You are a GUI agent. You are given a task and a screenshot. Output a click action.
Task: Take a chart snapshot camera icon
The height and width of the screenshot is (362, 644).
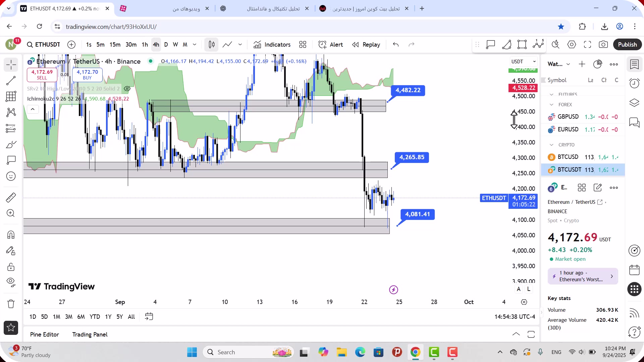603,45
